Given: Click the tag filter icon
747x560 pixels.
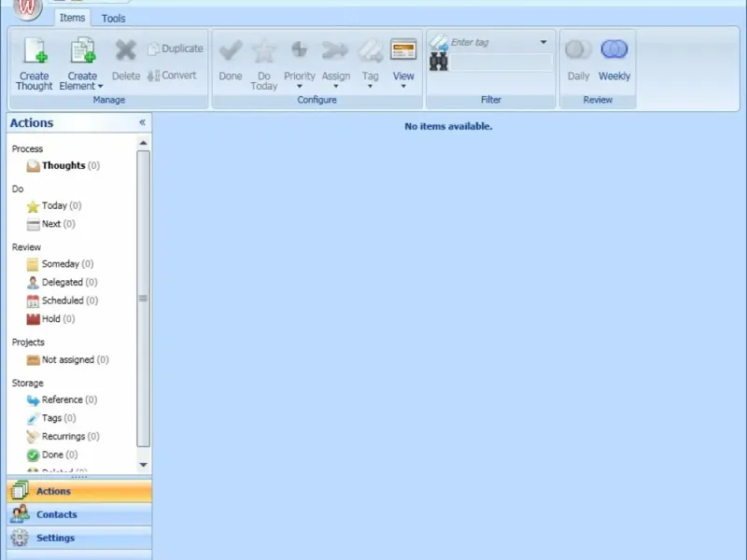Looking at the screenshot, I should (x=438, y=42).
